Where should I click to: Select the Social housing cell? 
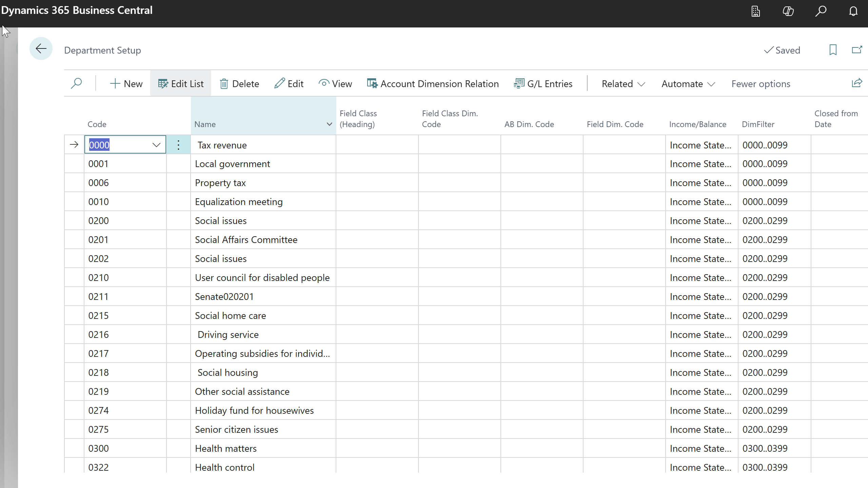tap(263, 373)
